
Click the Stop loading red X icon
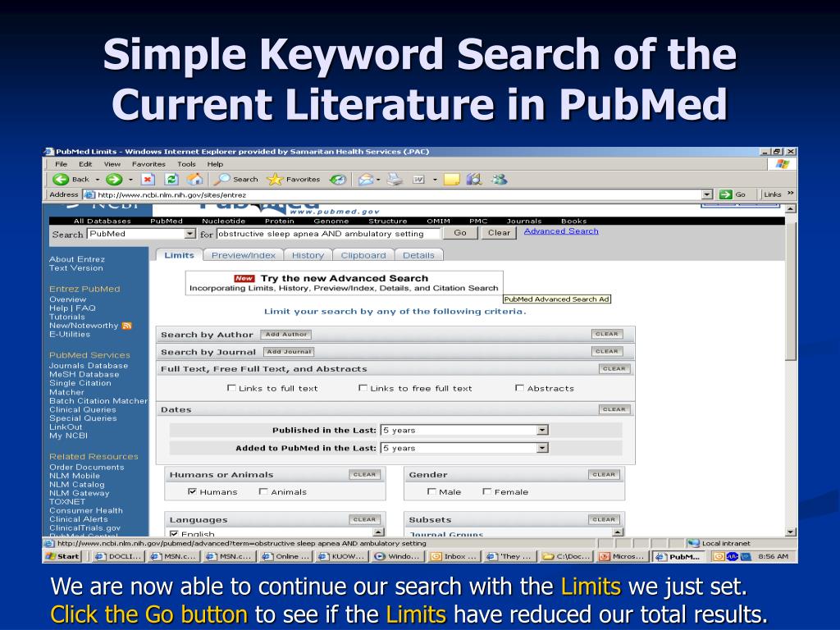[148, 180]
